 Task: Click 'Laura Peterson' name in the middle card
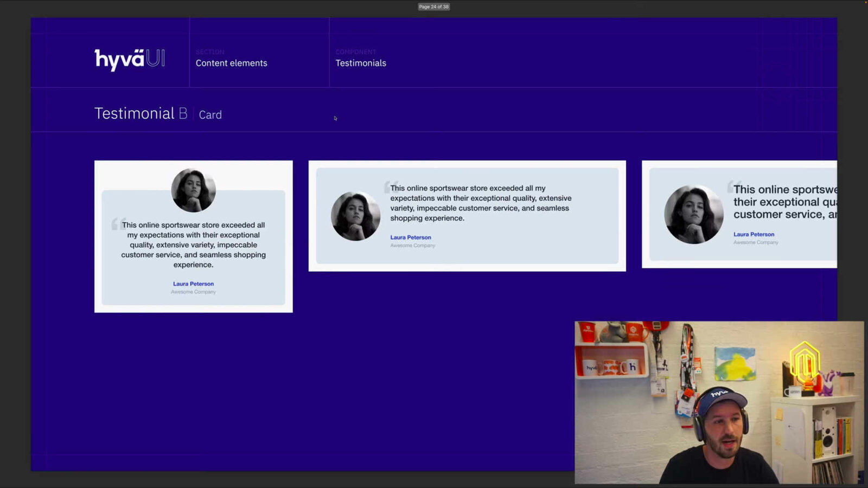pos(411,237)
